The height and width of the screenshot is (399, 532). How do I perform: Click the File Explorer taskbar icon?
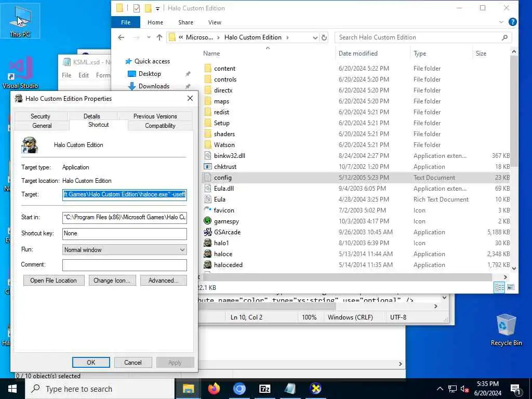coord(188,389)
